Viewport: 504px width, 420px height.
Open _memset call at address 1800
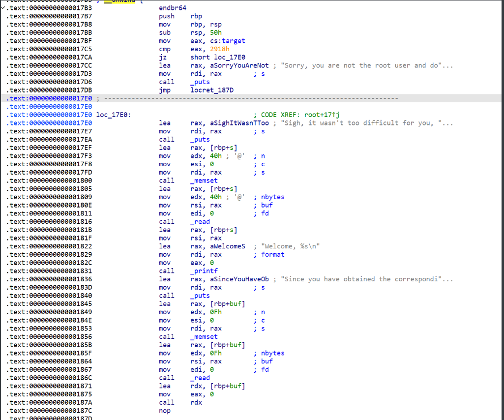[204, 180]
